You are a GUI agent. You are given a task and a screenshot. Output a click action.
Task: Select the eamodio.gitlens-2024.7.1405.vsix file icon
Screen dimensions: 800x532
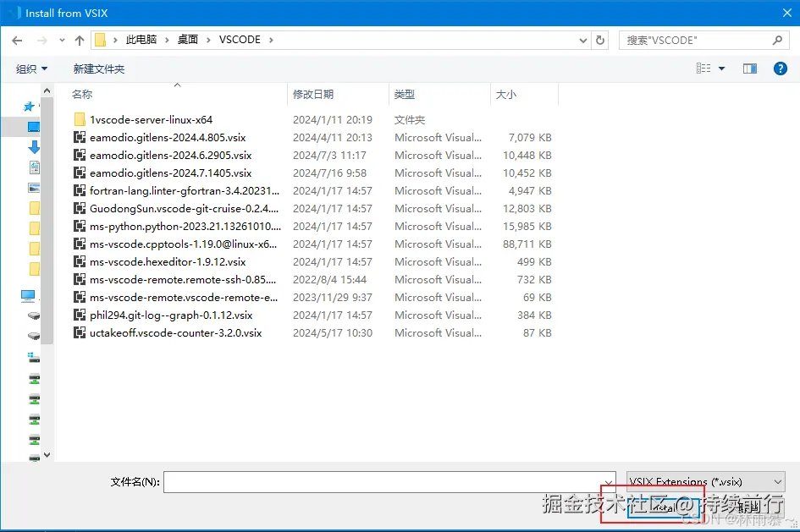coord(80,173)
